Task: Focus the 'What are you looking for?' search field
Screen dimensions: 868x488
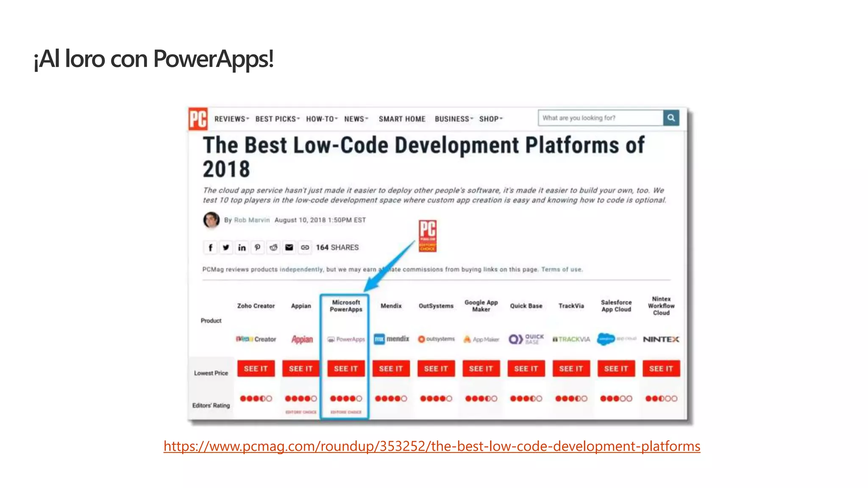Action: tap(601, 118)
